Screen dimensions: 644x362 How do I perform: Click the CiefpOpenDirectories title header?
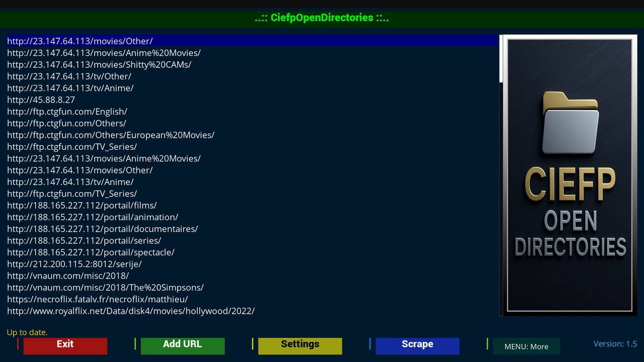(x=322, y=18)
